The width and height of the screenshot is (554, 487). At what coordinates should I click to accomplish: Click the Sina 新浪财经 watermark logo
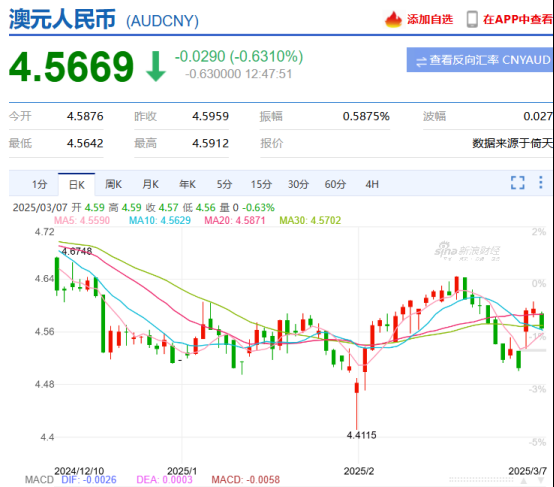[x=467, y=251]
